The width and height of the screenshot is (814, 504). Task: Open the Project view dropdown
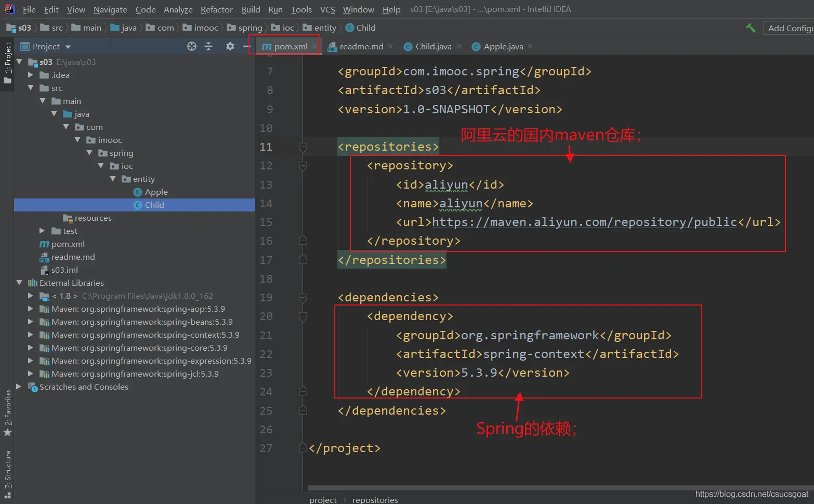[x=68, y=47]
